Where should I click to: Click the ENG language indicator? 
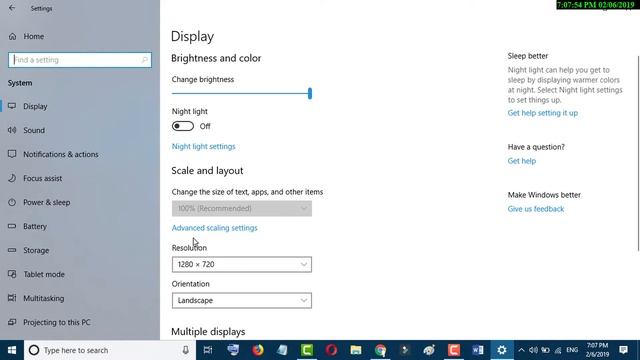tap(572, 350)
